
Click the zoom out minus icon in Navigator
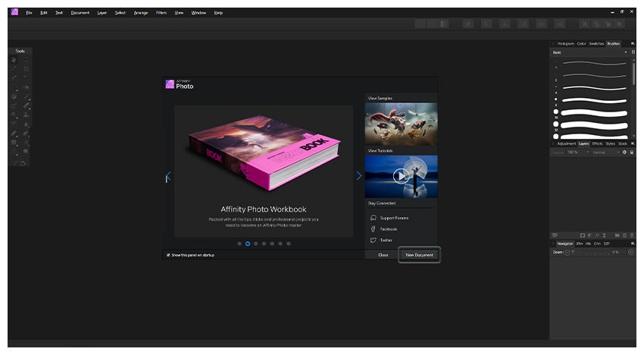pyautogui.click(x=567, y=253)
